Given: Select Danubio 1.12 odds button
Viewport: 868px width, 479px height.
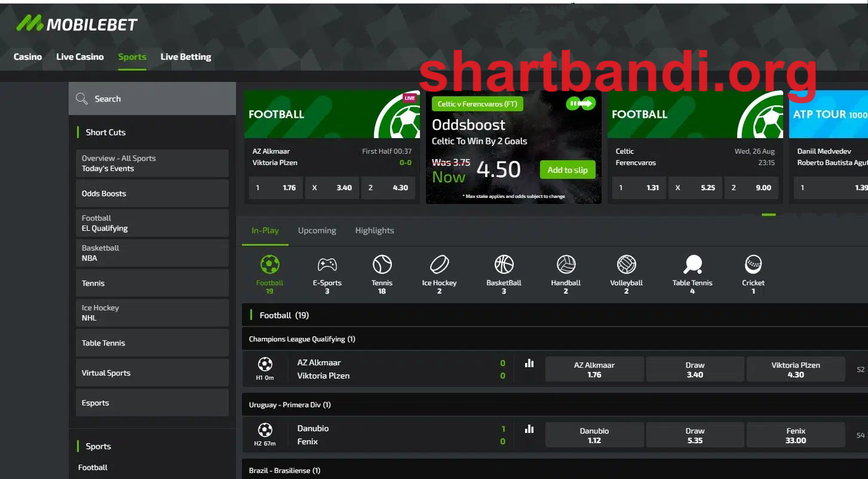Looking at the screenshot, I should pyautogui.click(x=594, y=435).
